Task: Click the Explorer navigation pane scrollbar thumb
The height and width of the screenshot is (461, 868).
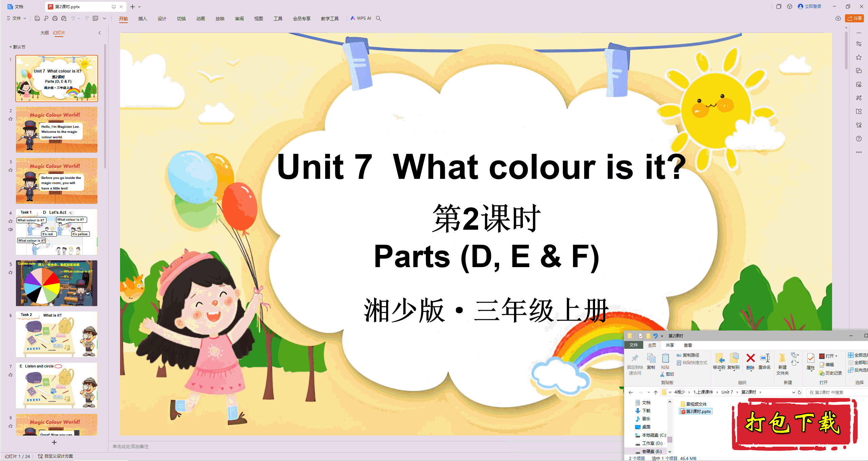Action: coord(670,440)
